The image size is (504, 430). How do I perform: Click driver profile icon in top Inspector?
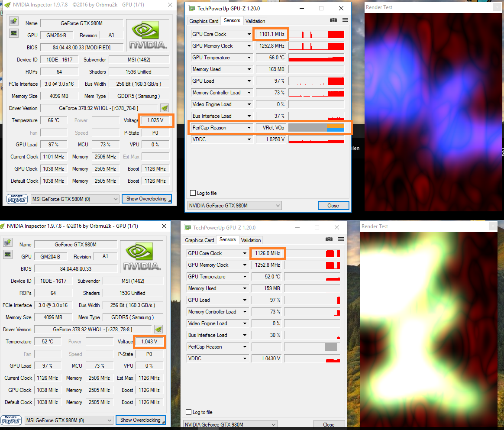click(165, 108)
